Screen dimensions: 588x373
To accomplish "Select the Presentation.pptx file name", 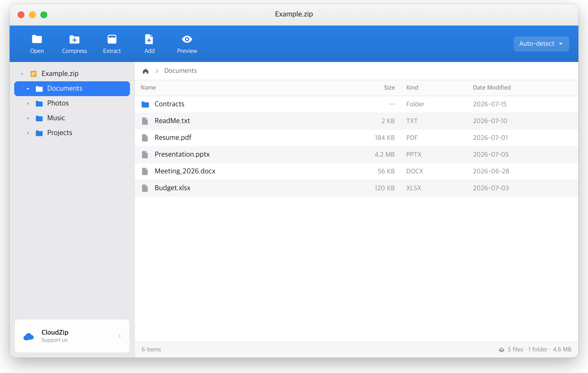I will point(182,154).
